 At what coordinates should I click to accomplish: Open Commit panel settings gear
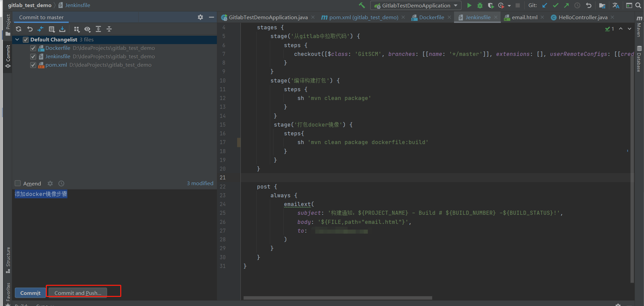[200, 17]
